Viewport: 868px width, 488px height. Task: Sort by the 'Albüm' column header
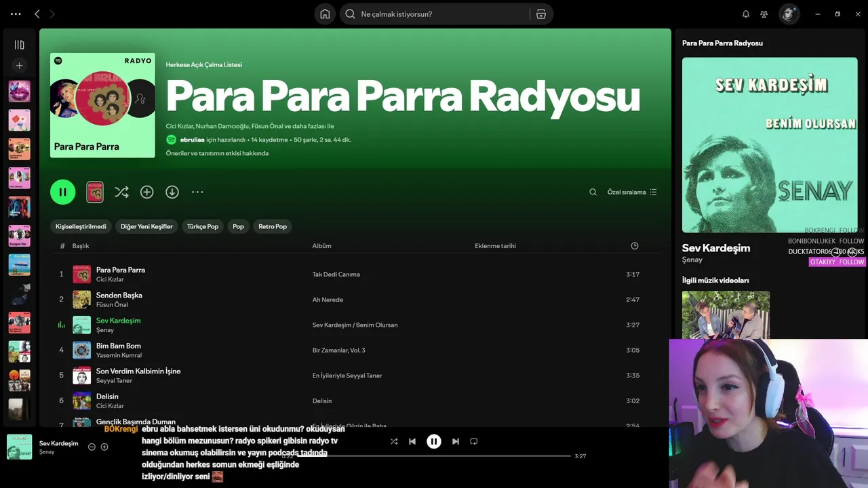tap(321, 246)
